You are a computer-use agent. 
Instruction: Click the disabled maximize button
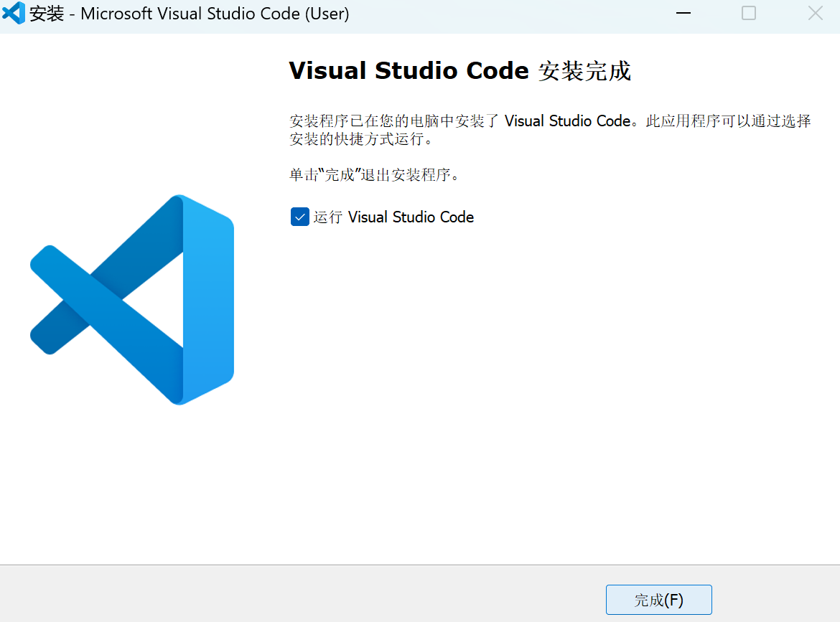point(748,13)
